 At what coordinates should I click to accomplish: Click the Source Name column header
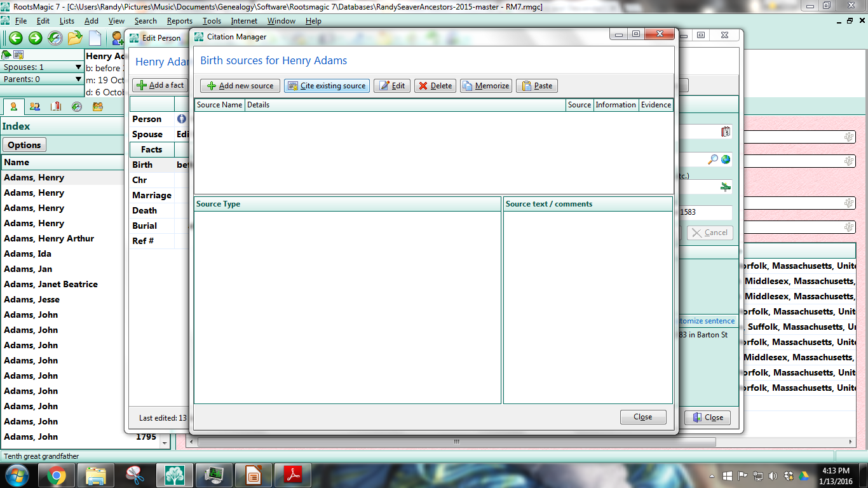pos(219,105)
